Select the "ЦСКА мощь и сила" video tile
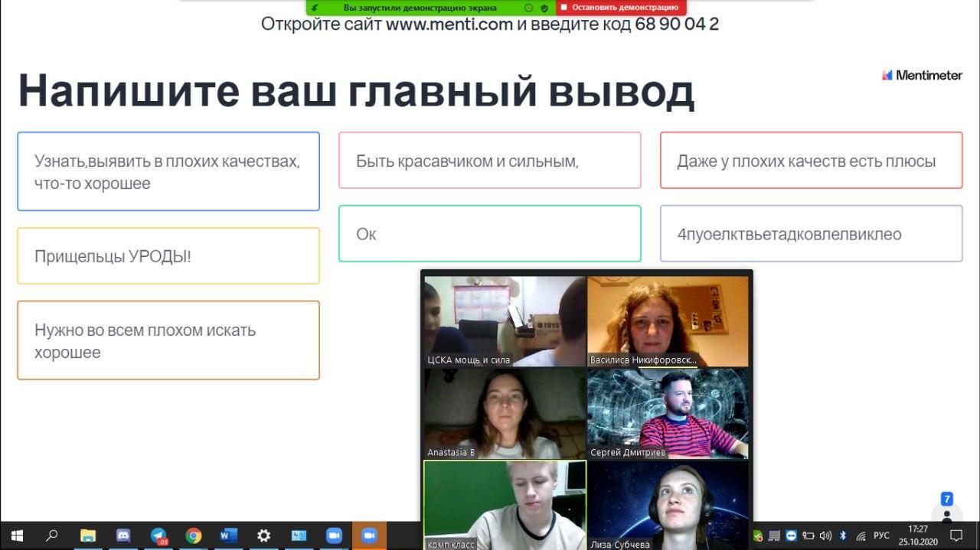 (505, 321)
